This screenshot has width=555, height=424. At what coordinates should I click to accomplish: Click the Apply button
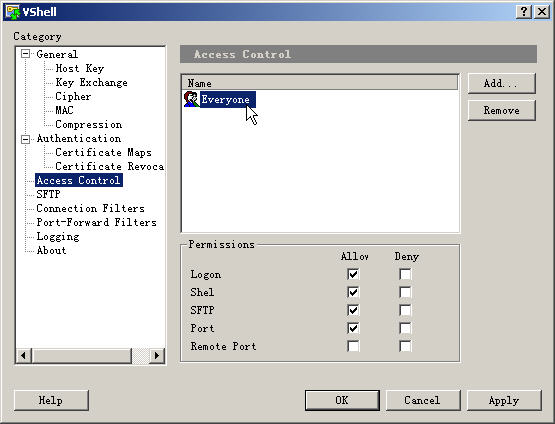504,400
